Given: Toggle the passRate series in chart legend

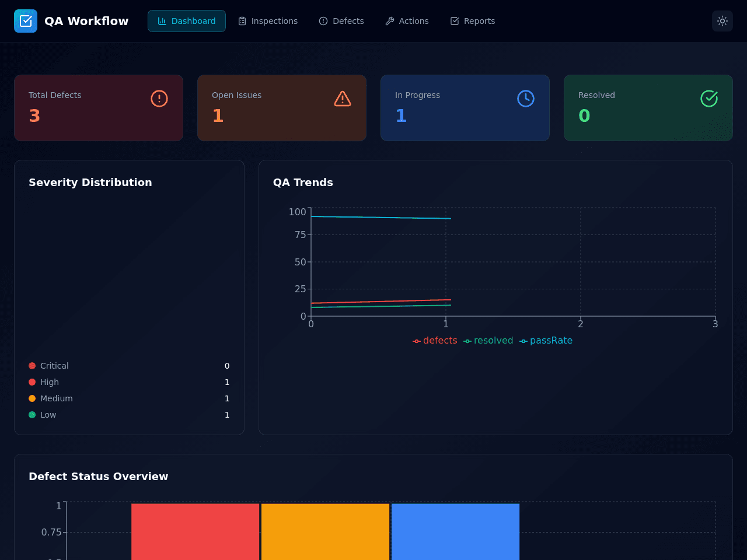Looking at the screenshot, I should (546, 341).
